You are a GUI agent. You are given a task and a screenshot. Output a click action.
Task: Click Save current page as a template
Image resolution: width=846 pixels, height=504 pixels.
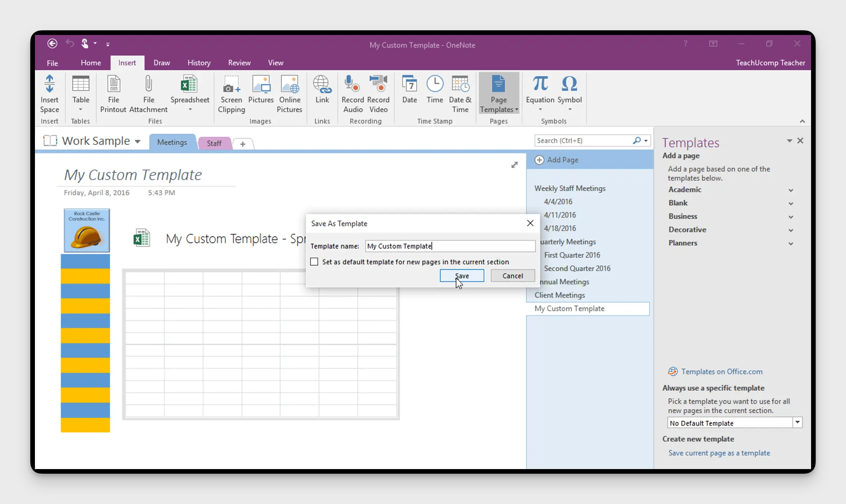[x=719, y=453]
